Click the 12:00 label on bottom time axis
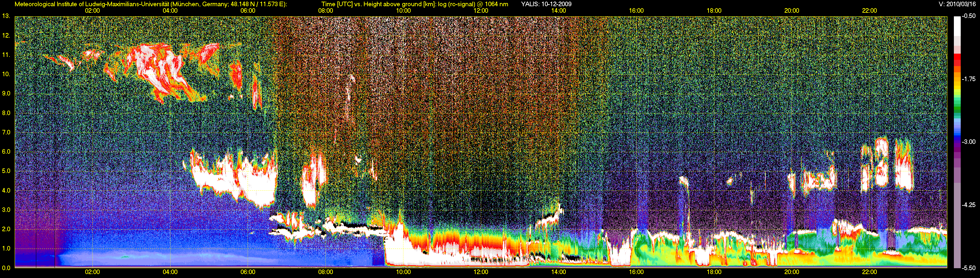The width and height of the screenshot is (980, 278). [x=481, y=272]
